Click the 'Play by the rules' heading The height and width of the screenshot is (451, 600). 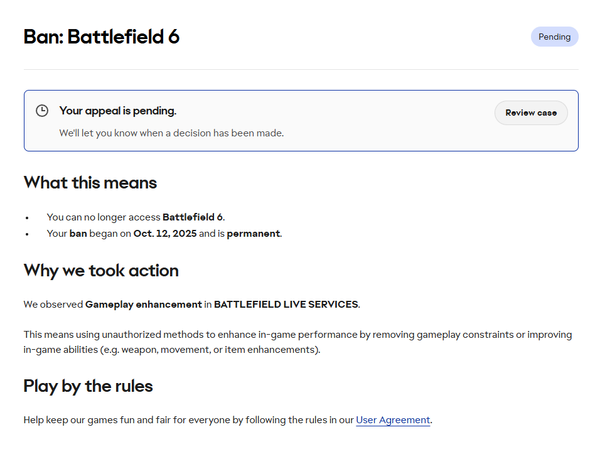point(88,385)
